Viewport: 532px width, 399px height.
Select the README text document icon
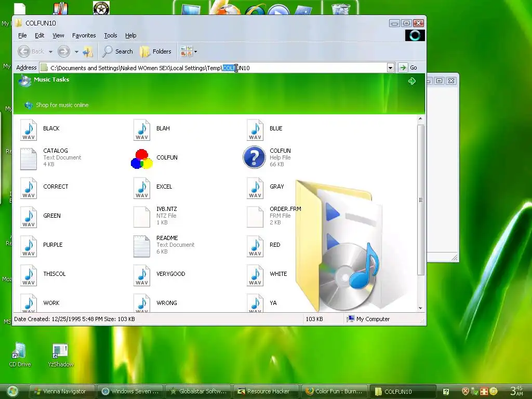click(x=142, y=246)
